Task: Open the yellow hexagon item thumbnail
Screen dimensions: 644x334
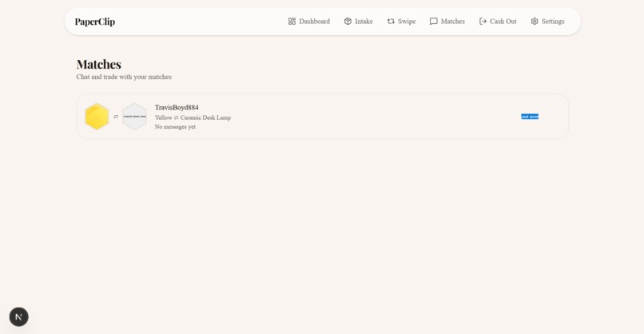Action: [x=97, y=117]
